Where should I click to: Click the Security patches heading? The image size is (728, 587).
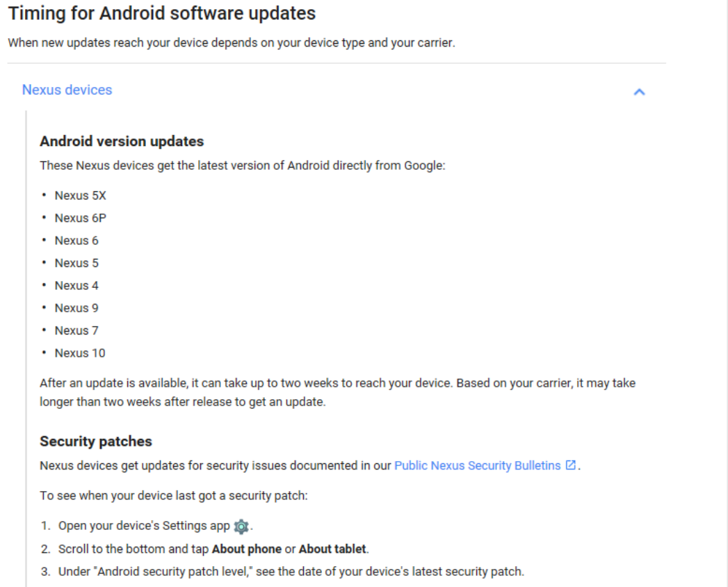point(96,441)
